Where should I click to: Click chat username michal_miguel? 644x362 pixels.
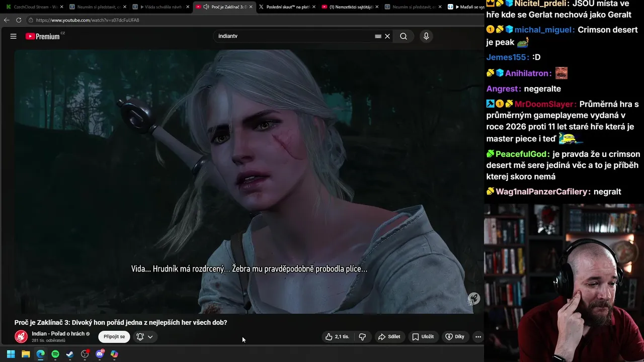coord(544,30)
